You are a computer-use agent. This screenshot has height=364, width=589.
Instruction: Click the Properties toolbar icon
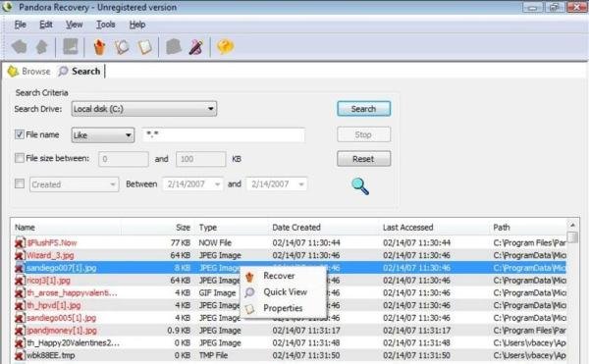coord(144,47)
